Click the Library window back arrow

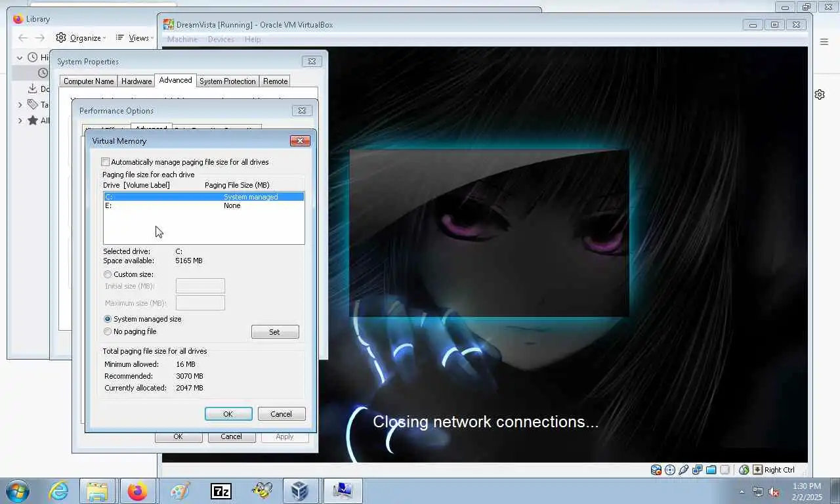[23, 38]
